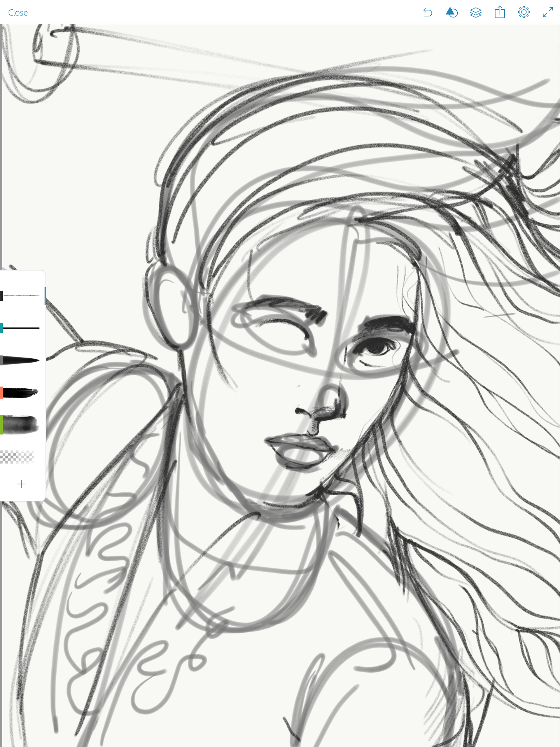Tap the Close button
Viewport: 560px width, 747px height.
18,13
